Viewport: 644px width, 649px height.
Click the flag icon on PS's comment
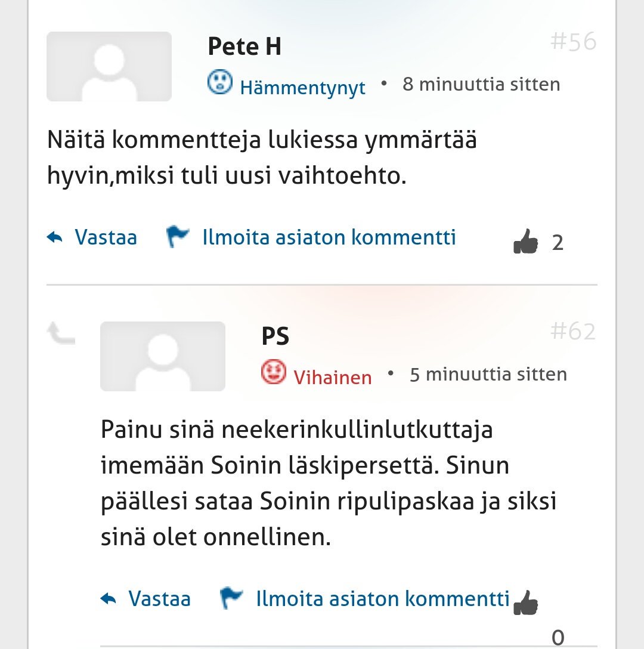pos(231,598)
